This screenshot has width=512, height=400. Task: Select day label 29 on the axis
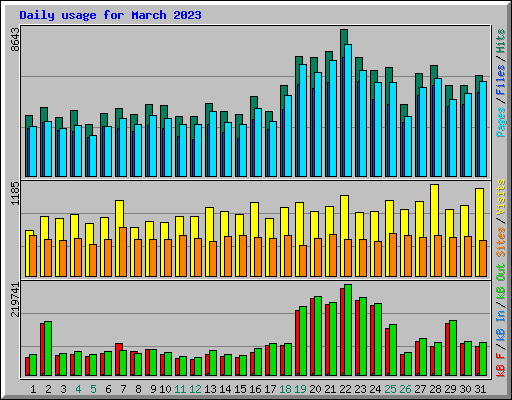(450, 389)
